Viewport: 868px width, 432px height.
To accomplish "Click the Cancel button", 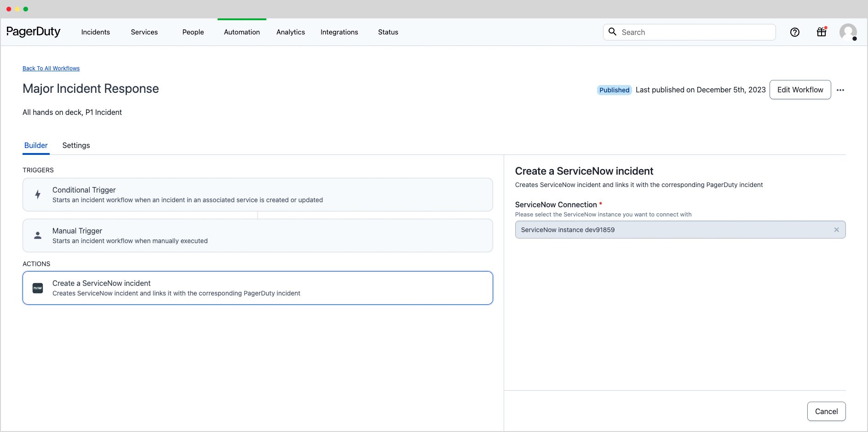I will pos(826,411).
